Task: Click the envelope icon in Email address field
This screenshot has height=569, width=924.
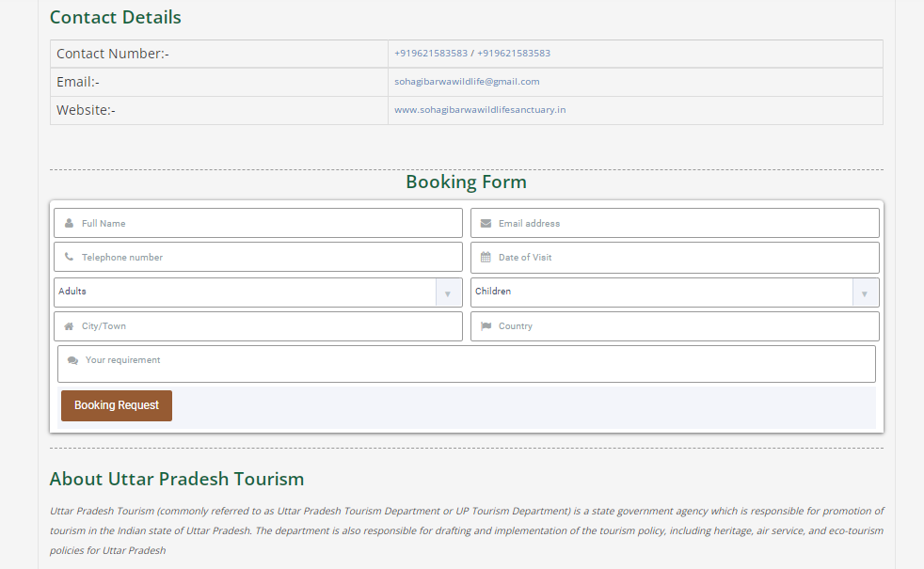Action: pos(486,223)
